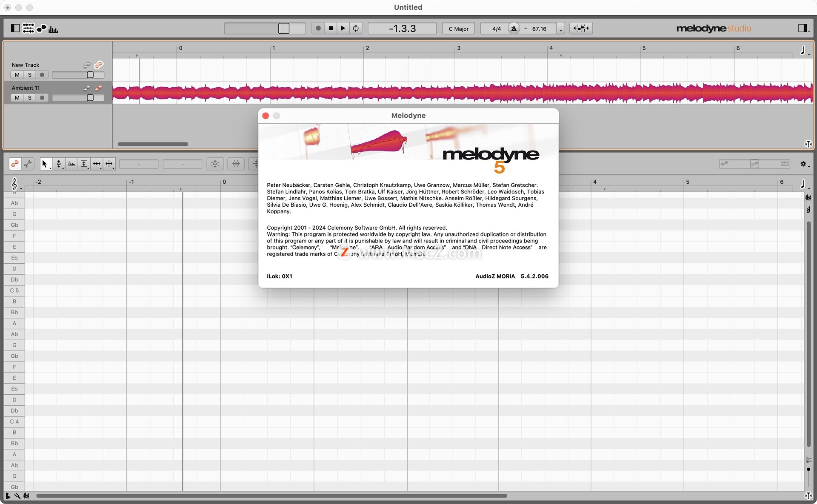
Task: Arm record on New Track
Action: tap(42, 75)
